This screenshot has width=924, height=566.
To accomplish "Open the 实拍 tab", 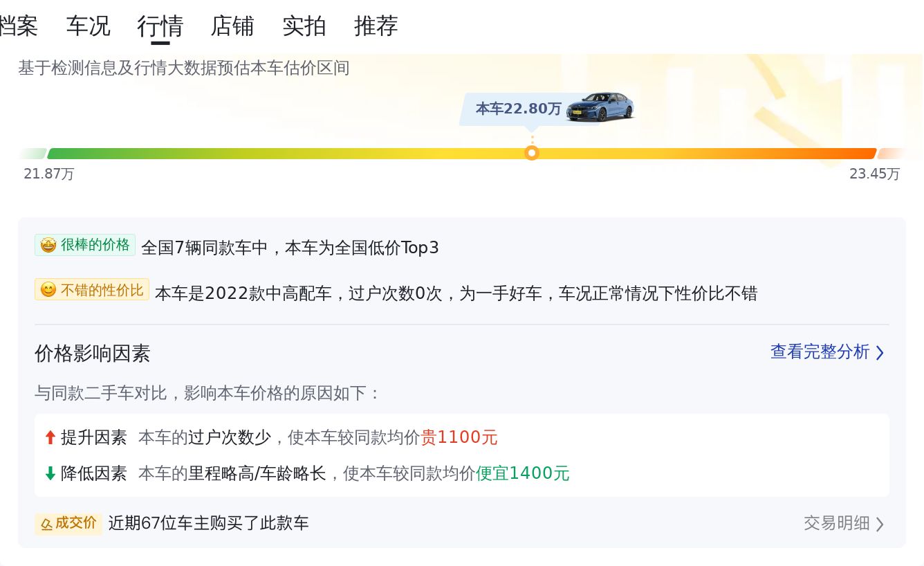I will 304,26.
